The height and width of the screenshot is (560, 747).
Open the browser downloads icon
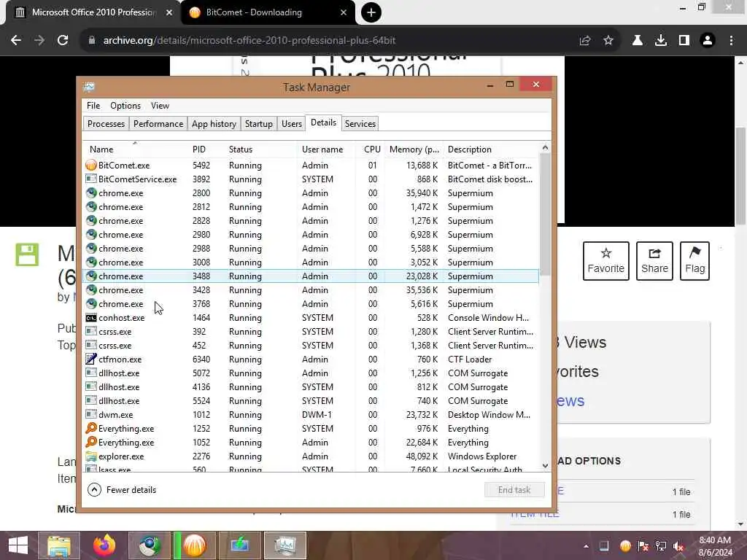tap(661, 41)
